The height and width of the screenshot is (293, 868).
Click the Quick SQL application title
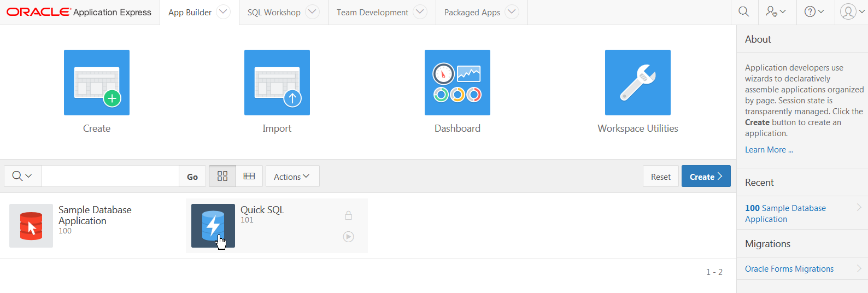pos(262,210)
